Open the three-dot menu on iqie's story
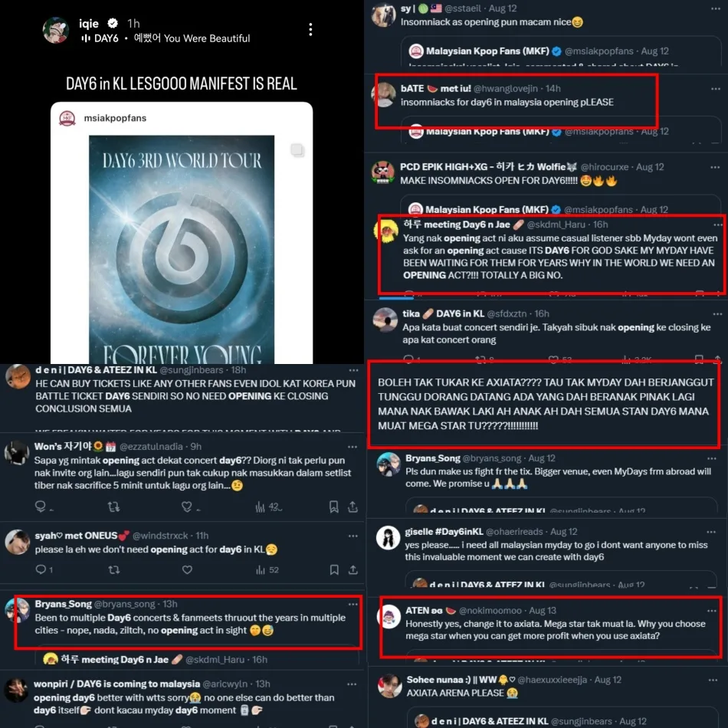This screenshot has height=728, width=728. click(x=310, y=29)
